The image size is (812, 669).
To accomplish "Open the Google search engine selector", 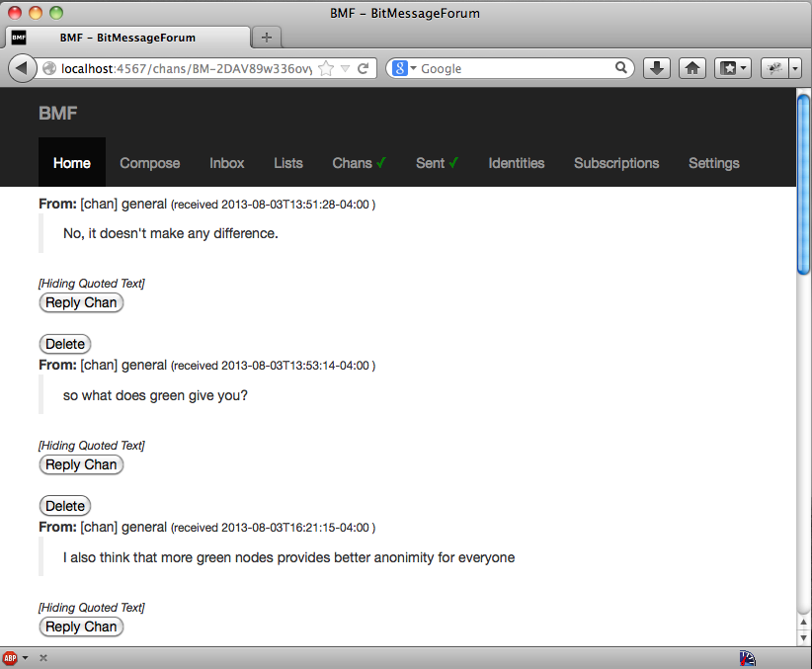I will coord(404,68).
